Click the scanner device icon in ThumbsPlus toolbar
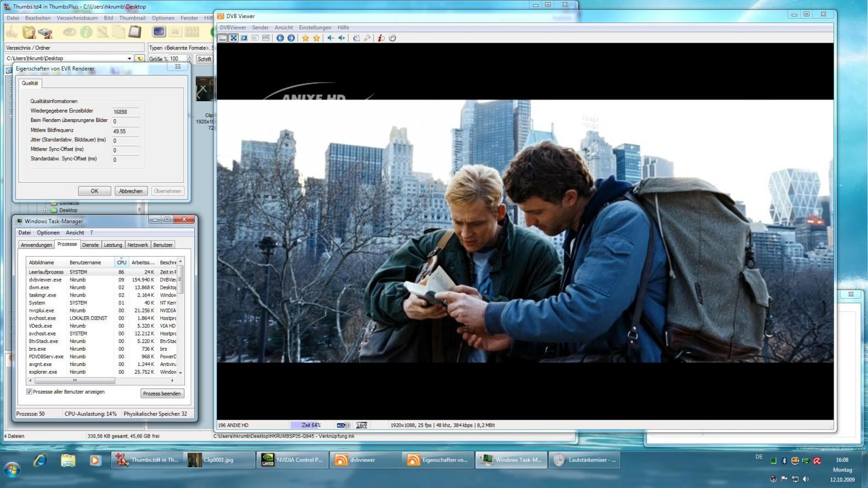 (45, 33)
